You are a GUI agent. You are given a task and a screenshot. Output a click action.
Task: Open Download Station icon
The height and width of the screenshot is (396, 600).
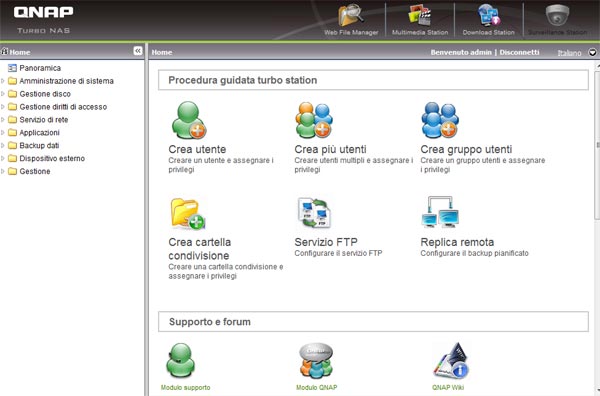coord(489,15)
